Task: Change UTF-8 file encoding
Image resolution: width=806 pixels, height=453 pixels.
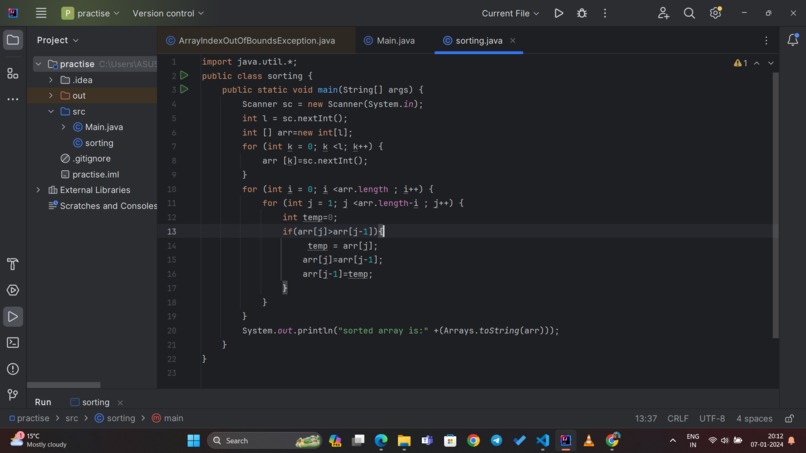Action: pyautogui.click(x=712, y=419)
